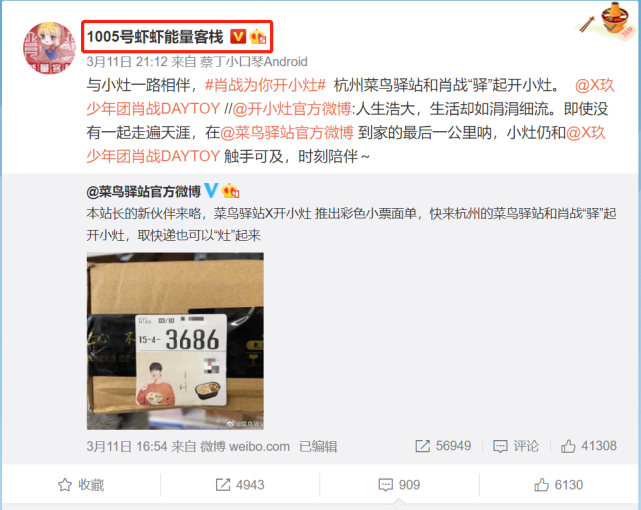This screenshot has width=641, height=510.
Task: Repost the original post showing 56949 forwards
Action: click(x=443, y=446)
